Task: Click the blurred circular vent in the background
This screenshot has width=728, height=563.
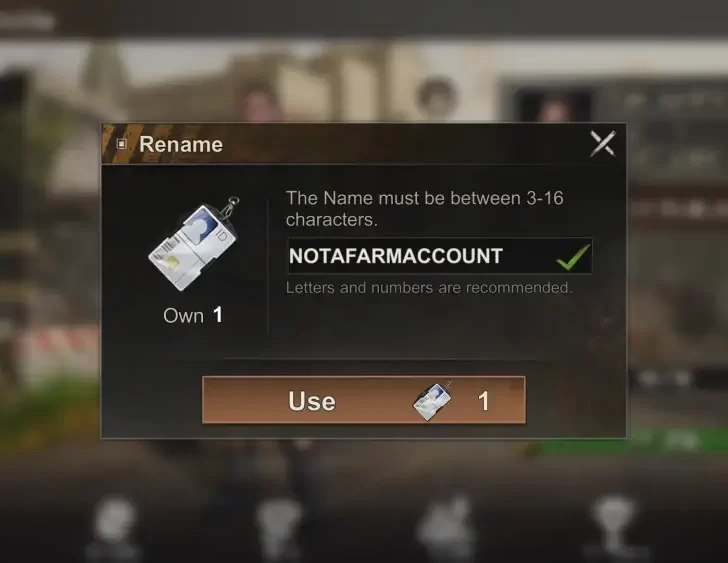Action: coord(436,98)
